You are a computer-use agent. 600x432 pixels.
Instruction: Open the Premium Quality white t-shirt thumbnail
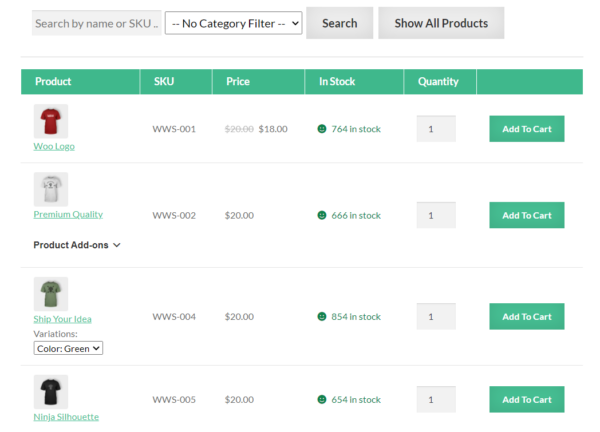pyautogui.click(x=51, y=189)
